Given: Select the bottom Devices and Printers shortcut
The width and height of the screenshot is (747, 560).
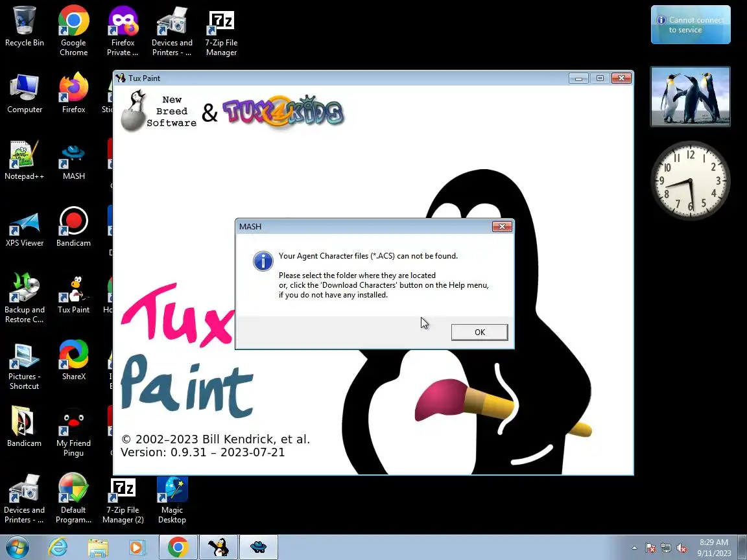Looking at the screenshot, I should (24, 498).
